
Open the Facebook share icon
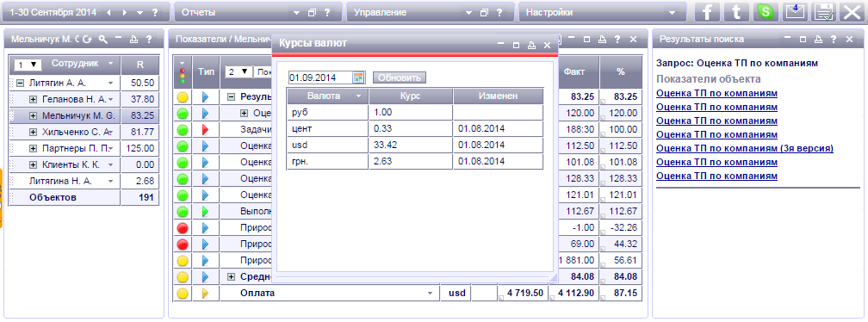click(x=707, y=12)
